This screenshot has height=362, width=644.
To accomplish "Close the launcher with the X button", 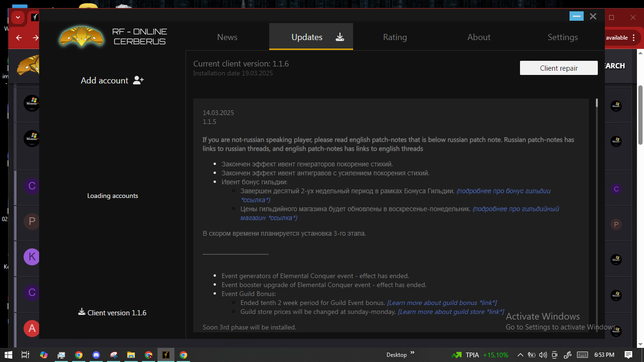I will point(593,16).
